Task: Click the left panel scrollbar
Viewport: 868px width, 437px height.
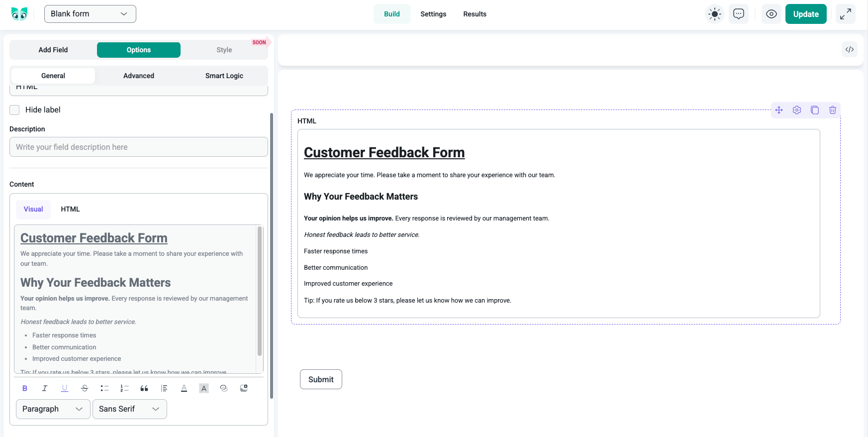Action: pos(272,256)
